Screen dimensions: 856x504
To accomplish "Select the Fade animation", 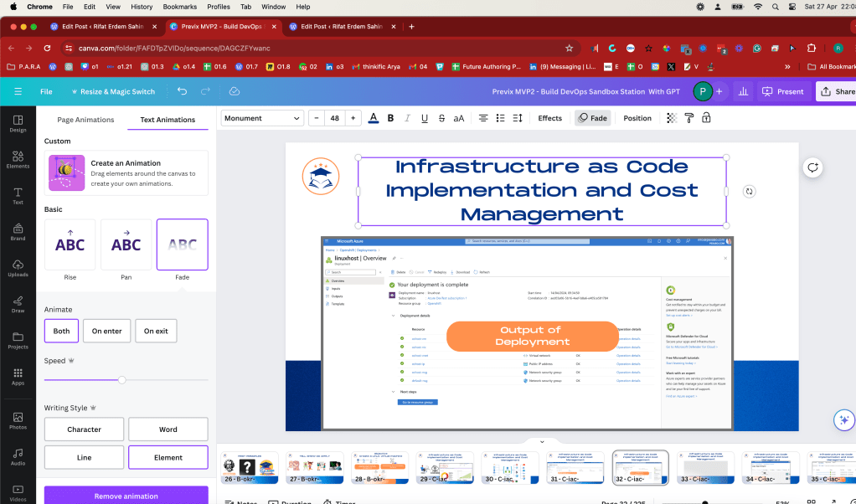I will click(183, 245).
